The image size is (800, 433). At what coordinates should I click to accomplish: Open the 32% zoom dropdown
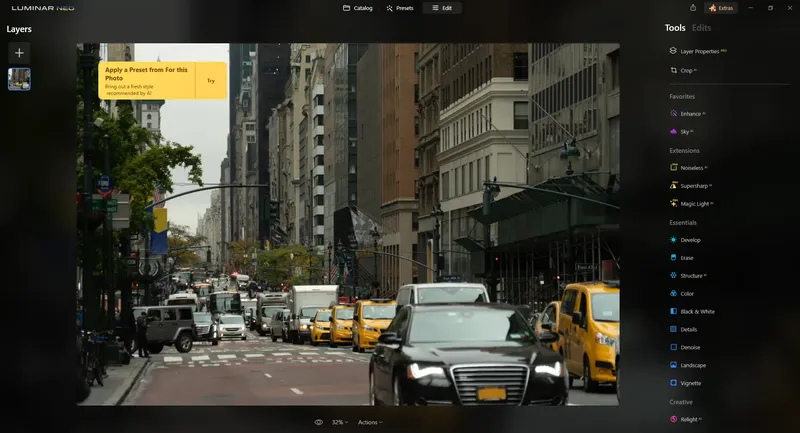(340, 422)
